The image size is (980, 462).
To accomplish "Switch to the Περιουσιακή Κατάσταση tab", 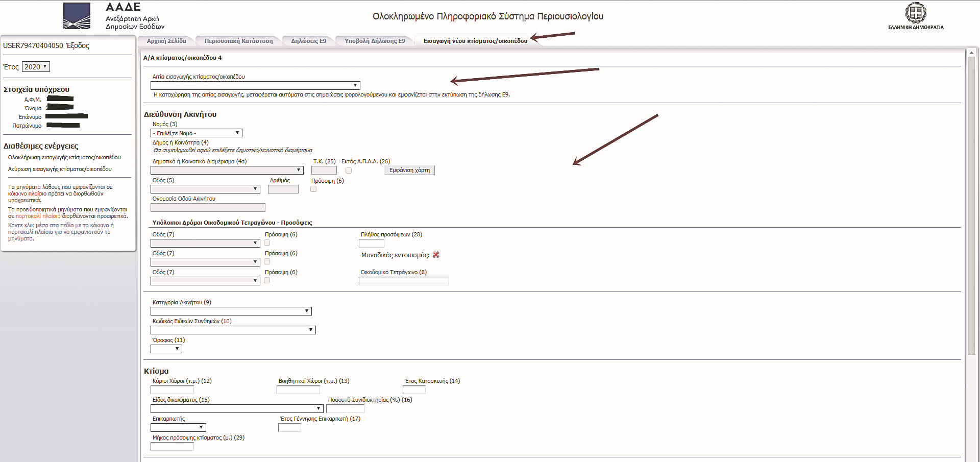I will click(238, 41).
